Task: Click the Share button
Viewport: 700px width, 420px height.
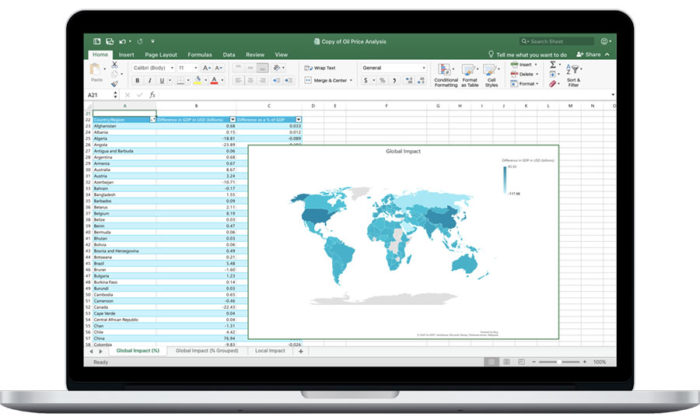Action: pyautogui.click(x=589, y=54)
